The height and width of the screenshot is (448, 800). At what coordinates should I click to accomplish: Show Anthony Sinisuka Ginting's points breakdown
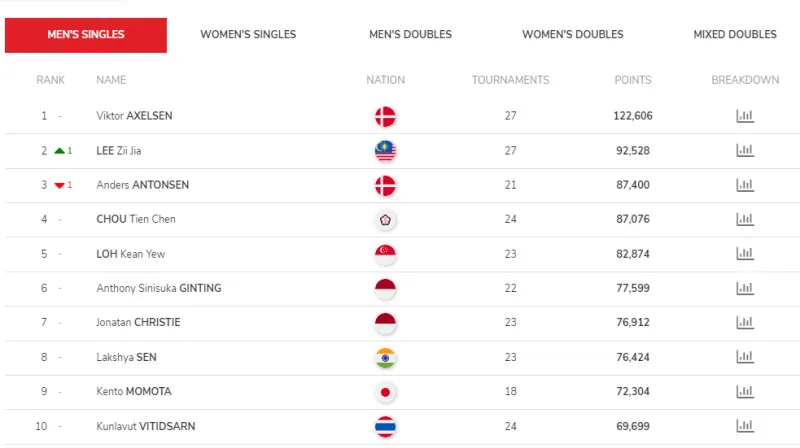click(x=744, y=288)
